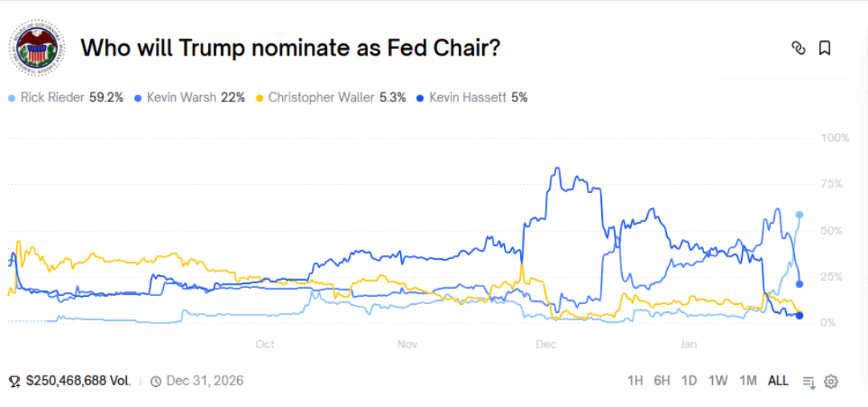Click the trophy volume icon
This screenshot has width=868, height=407.
coord(14,380)
